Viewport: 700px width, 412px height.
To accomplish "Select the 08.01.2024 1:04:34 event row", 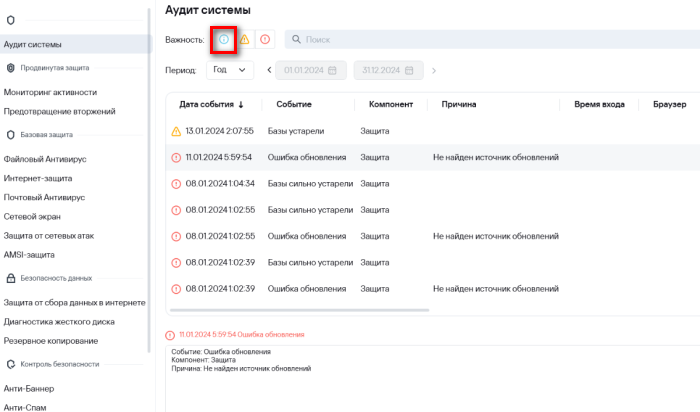I will coord(433,184).
